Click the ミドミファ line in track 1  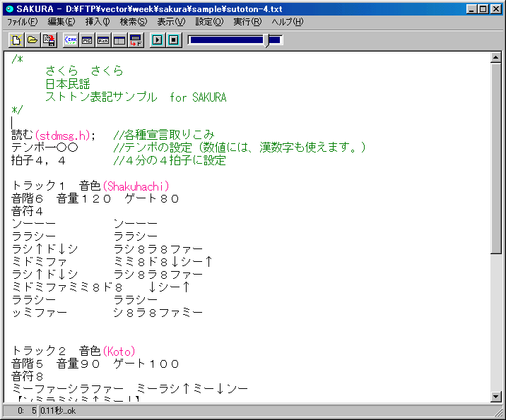40,262
